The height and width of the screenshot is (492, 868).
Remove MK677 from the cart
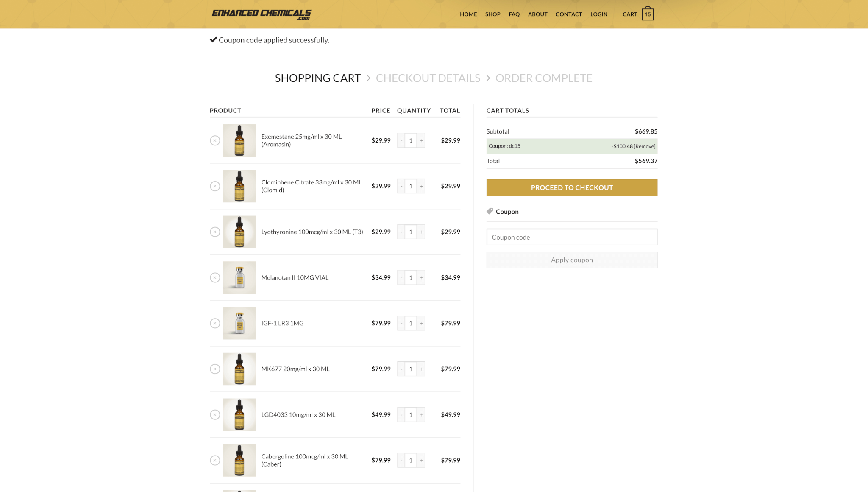coord(215,369)
